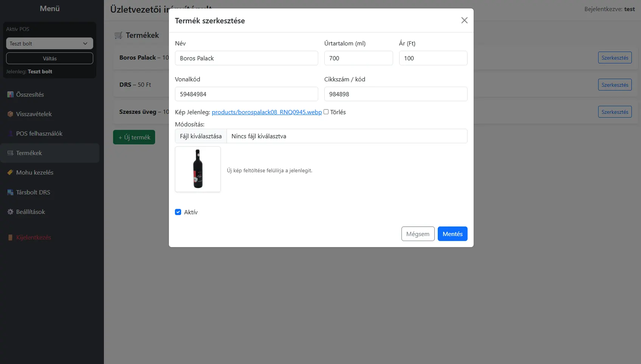Click the Mohu kezelés tag icon
The image size is (641, 364).
click(10, 173)
